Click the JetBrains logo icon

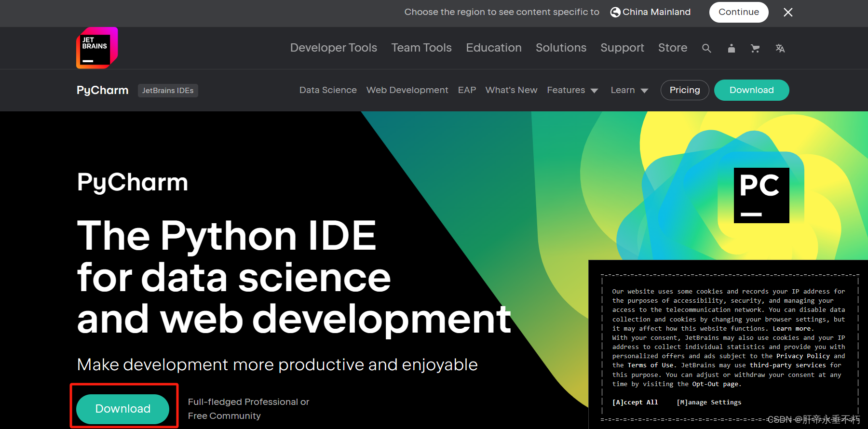[x=97, y=48]
